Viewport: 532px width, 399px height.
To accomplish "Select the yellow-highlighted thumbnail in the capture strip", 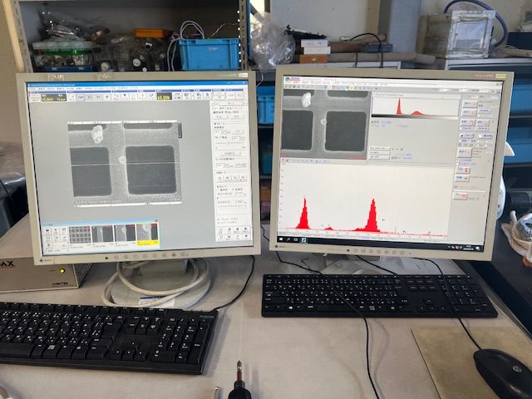I will click(x=147, y=234).
